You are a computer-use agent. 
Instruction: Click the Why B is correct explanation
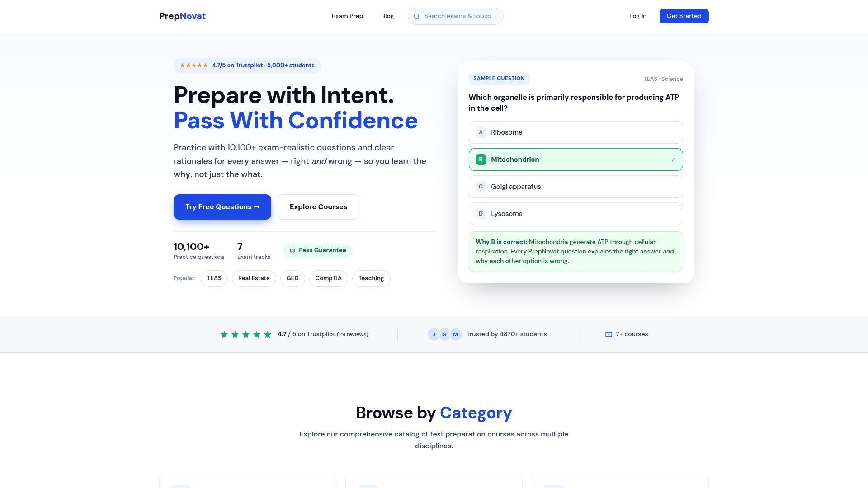(576, 252)
